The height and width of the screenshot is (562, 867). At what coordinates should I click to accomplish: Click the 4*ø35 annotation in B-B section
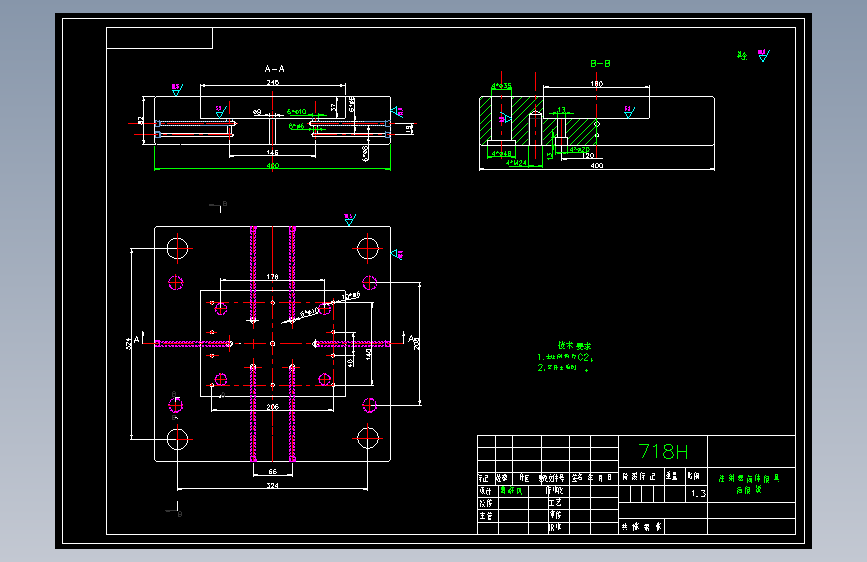pos(501,86)
